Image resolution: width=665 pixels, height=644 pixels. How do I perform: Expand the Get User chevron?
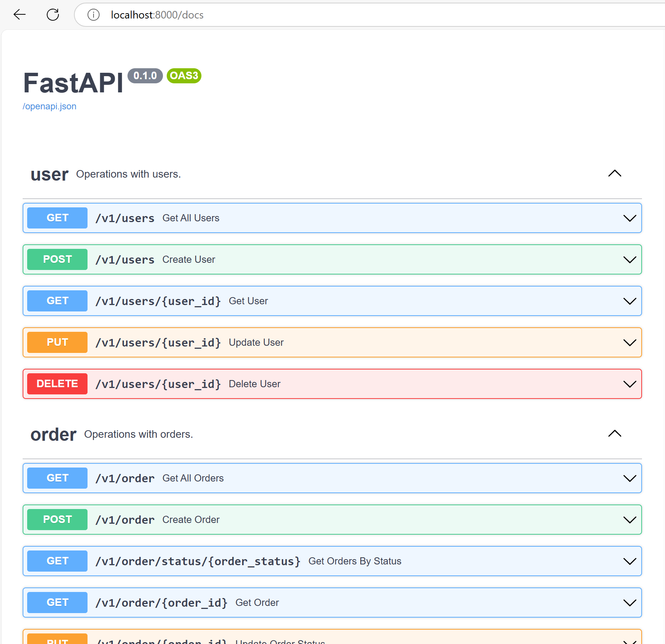pos(630,301)
